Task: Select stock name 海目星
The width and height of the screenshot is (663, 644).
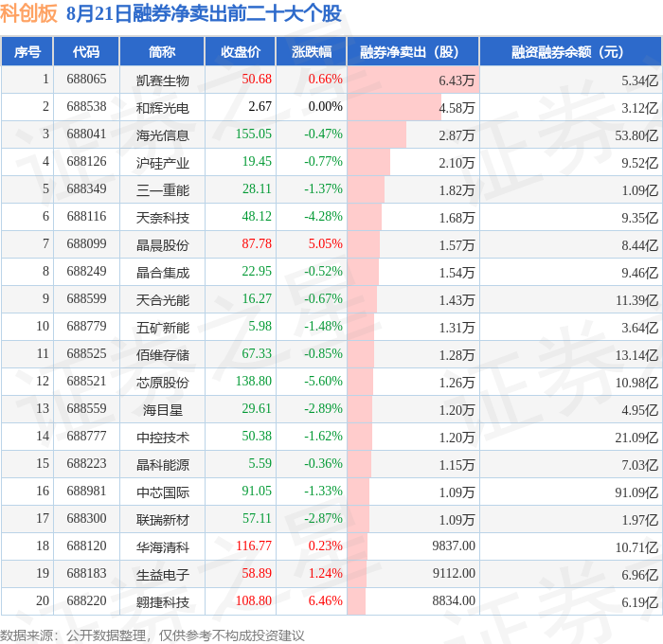Action: tap(162, 410)
